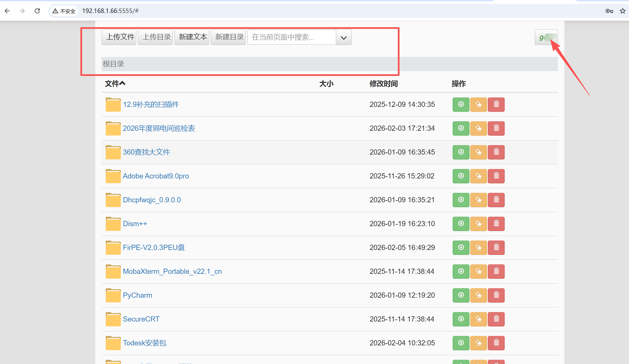Rename the 2026年度弱电间巡检表 folder
The width and height of the screenshot is (629, 364).
point(478,128)
